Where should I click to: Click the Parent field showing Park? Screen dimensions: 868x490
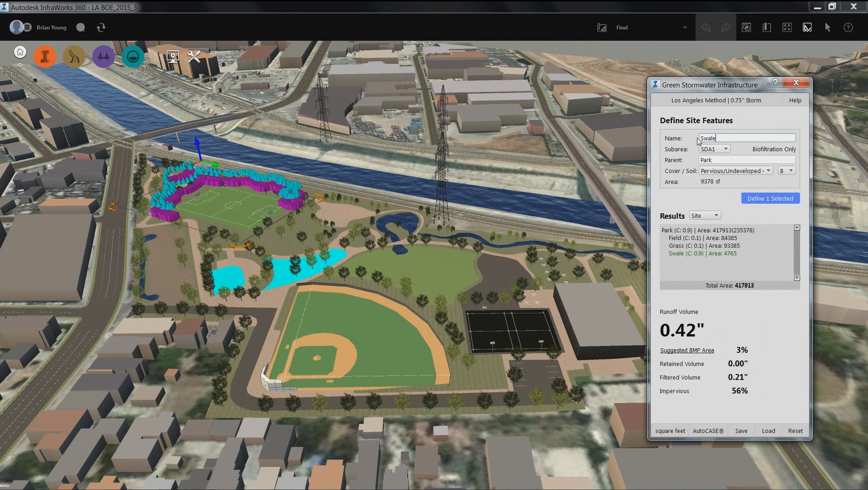(747, 160)
